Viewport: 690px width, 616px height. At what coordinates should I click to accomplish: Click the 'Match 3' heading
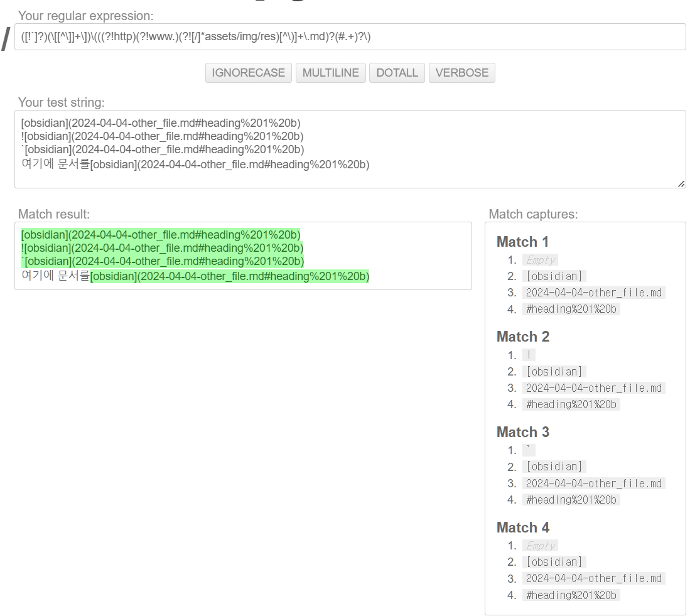(523, 432)
